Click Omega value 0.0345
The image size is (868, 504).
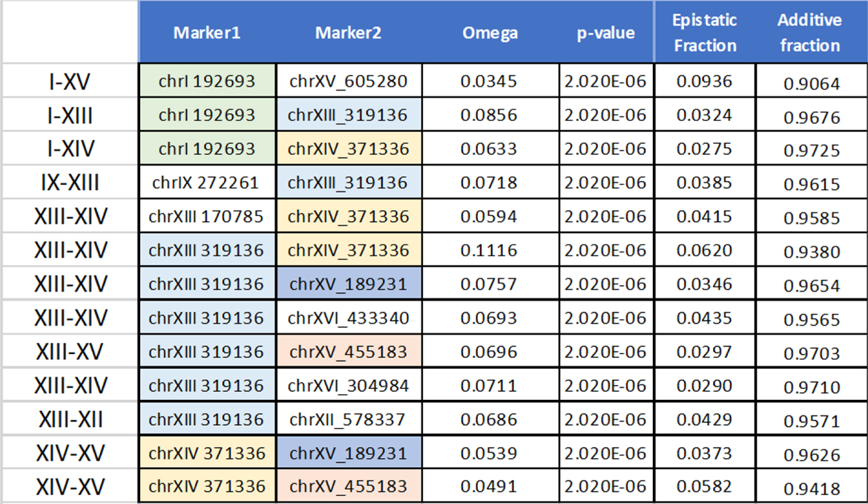[x=490, y=81]
